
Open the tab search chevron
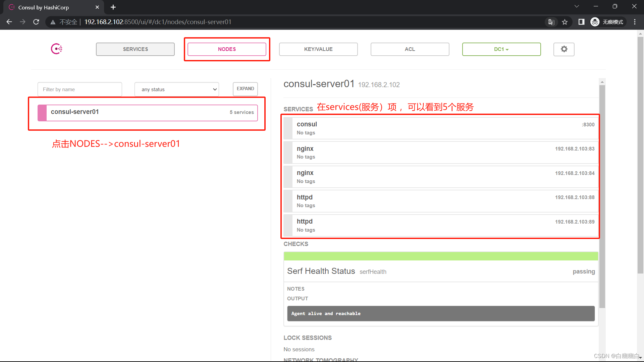[x=577, y=6]
